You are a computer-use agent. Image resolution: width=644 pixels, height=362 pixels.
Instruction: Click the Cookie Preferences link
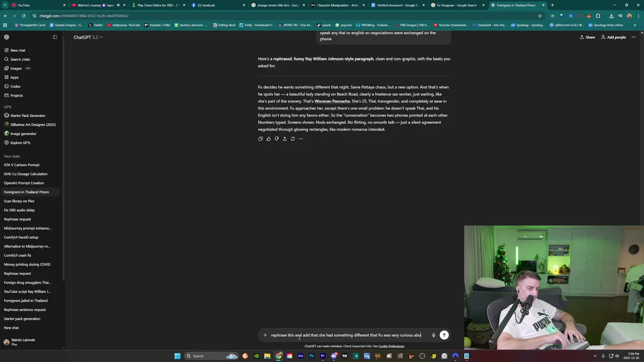pos(391,346)
